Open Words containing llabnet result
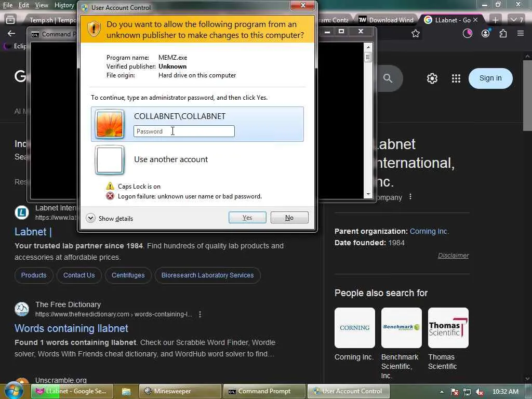This screenshot has height=399, width=532. point(71,328)
